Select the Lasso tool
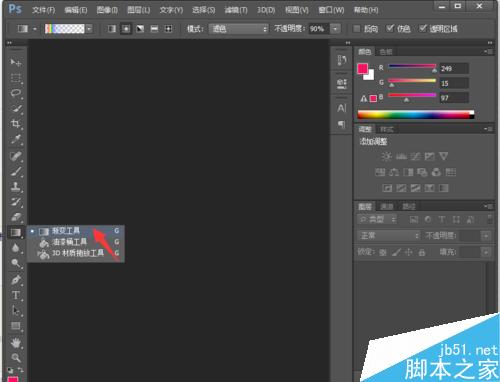500x382 pixels. (x=15, y=93)
